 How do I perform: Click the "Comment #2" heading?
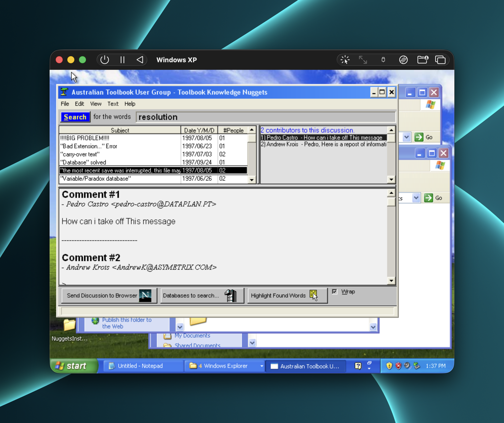(x=91, y=258)
